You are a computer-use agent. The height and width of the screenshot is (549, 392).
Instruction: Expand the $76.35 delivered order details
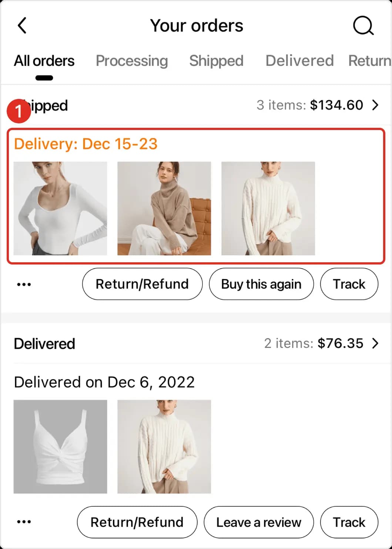375,343
